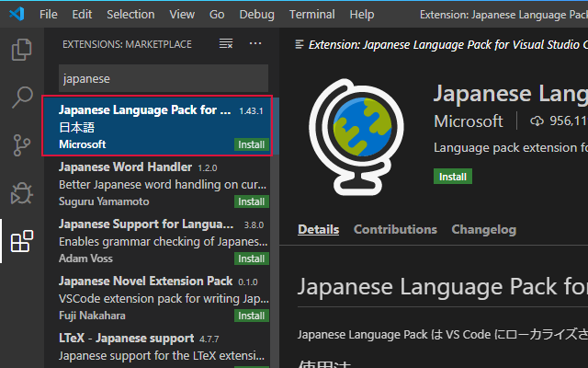This screenshot has width=588, height=368.
Task: Open the Help menu
Action: (362, 15)
